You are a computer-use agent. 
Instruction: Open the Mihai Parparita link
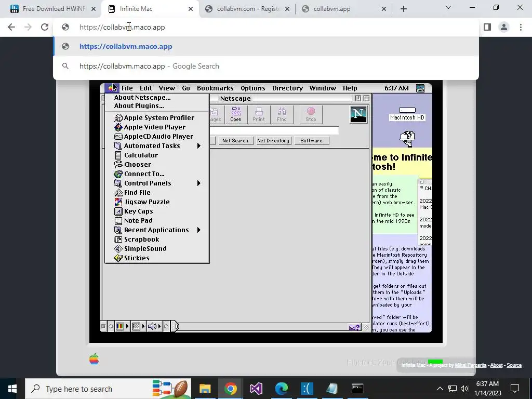[471, 365]
